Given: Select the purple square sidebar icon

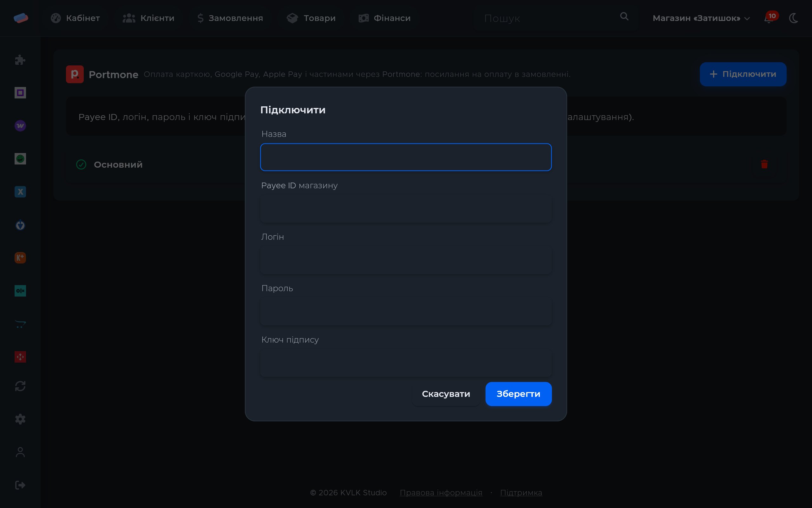Looking at the screenshot, I should (x=20, y=93).
